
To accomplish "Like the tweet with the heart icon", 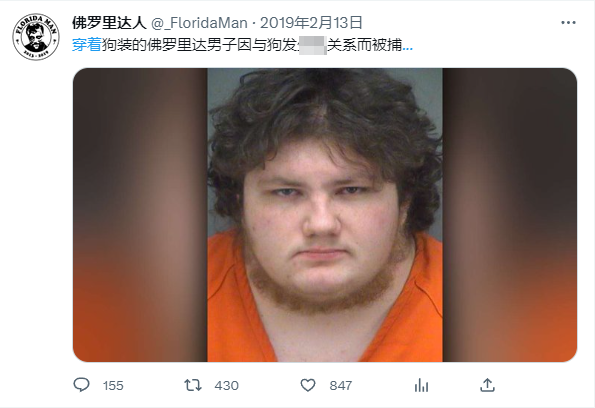I will pyautogui.click(x=308, y=385).
